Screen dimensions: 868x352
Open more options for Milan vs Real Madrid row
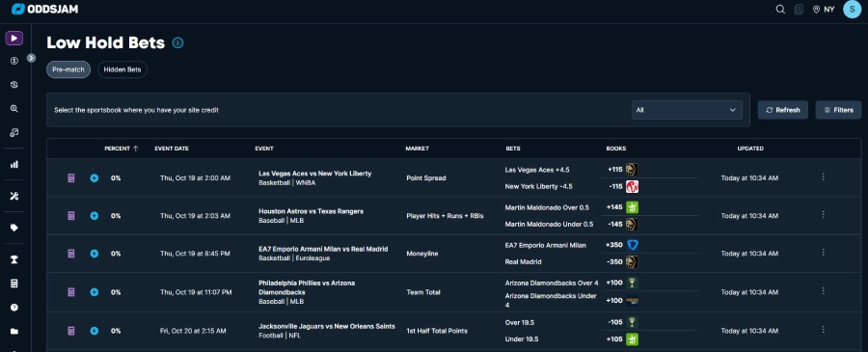(x=823, y=253)
